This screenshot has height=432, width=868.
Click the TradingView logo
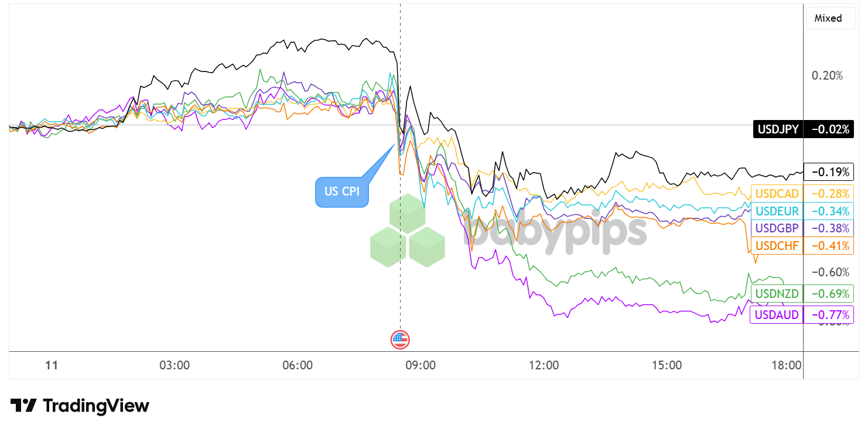click(80, 406)
